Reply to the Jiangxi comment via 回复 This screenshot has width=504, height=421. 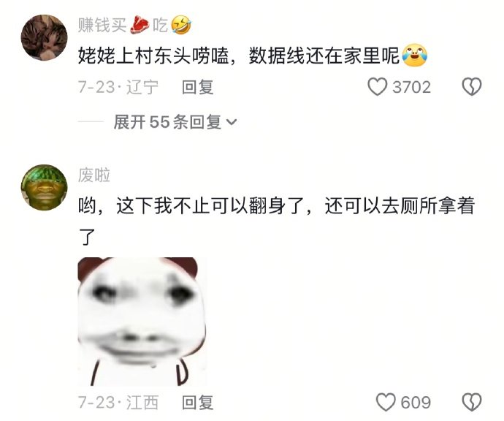click(197, 403)
